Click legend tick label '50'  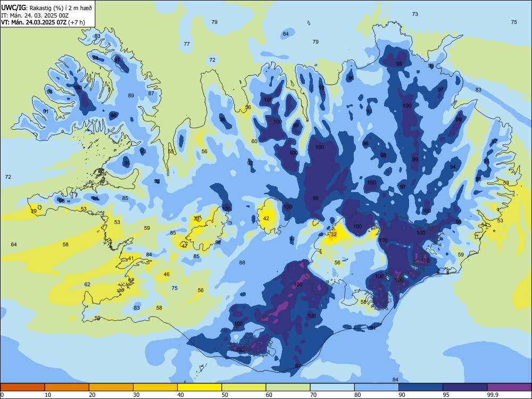[225, 395]
